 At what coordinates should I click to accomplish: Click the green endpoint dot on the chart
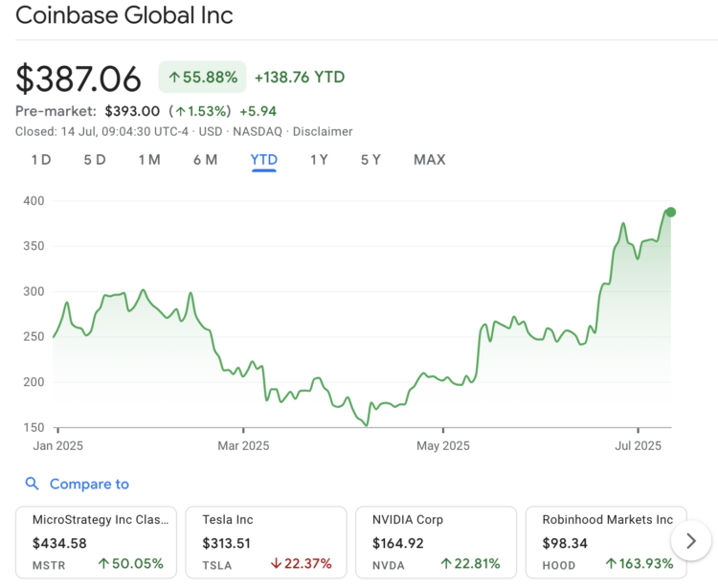tap(670, 212)
